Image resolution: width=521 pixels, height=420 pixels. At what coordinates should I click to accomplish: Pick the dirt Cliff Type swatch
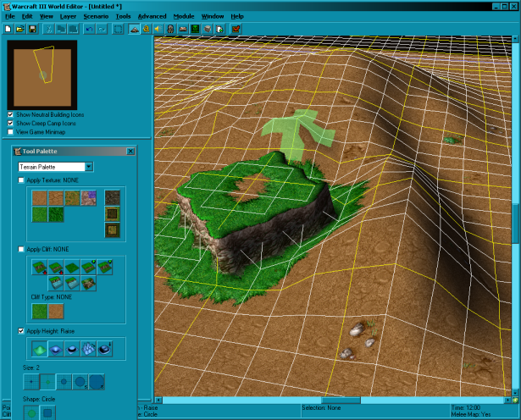pos(56,311)
